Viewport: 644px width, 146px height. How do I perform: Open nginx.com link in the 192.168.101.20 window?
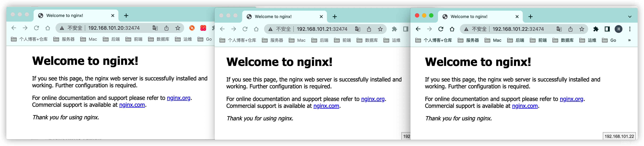click(132, 105)
